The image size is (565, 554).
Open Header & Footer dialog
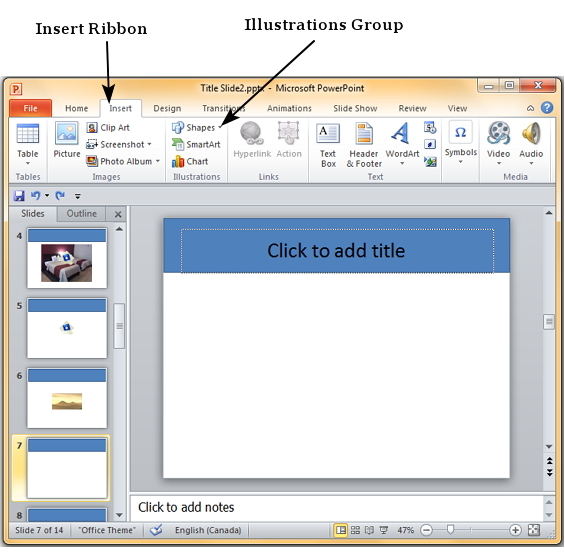click(x=364, y=145)
